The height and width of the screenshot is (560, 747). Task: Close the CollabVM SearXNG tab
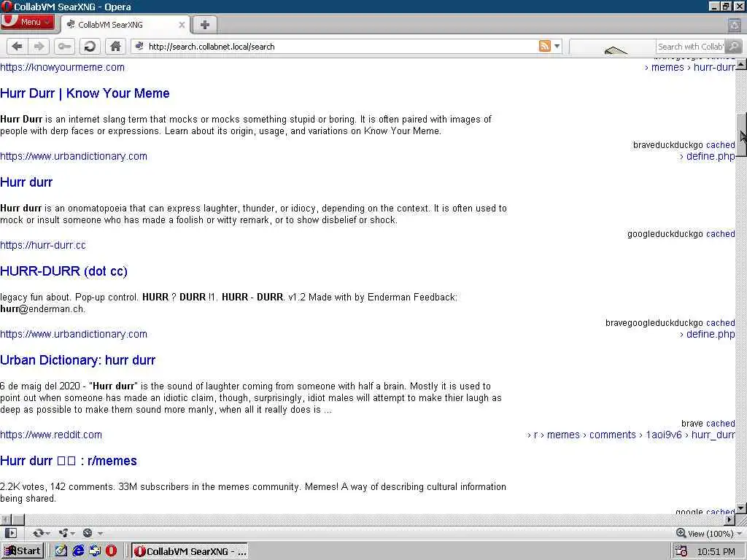[182, 25]
